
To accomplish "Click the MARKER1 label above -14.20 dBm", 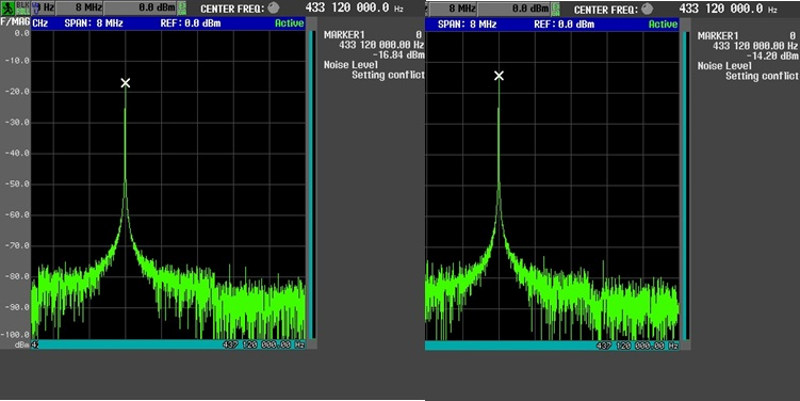I will 718,36.
